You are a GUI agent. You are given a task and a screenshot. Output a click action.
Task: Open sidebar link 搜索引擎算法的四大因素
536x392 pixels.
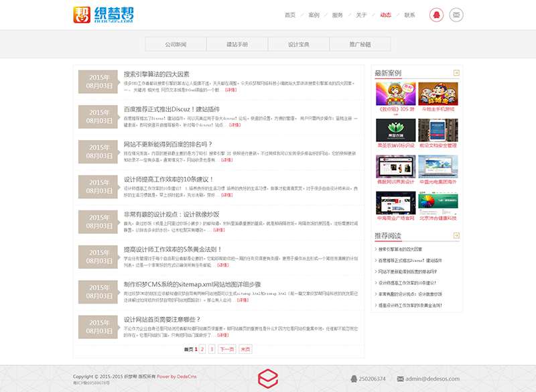pyautogui.click(x=400, y=249)
